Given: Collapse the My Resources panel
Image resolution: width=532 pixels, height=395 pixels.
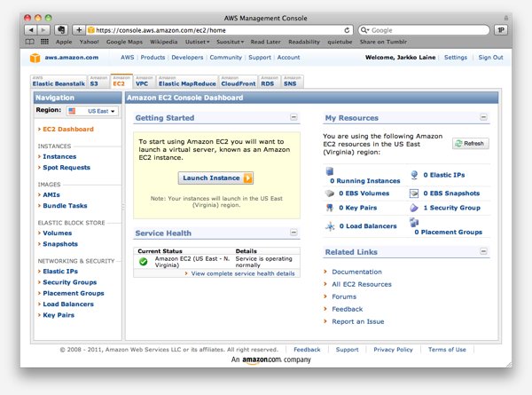Looking at the screenshot, I should (x=483, y=118).
